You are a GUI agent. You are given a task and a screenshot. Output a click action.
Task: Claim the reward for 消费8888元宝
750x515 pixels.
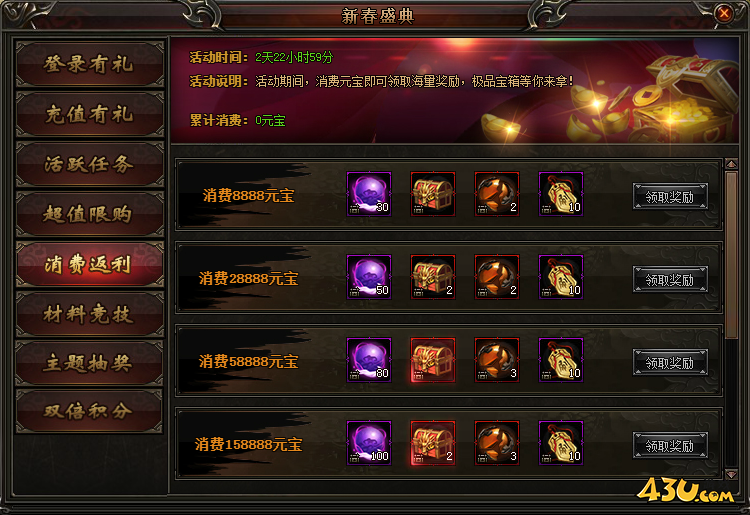tap(670, 196)
